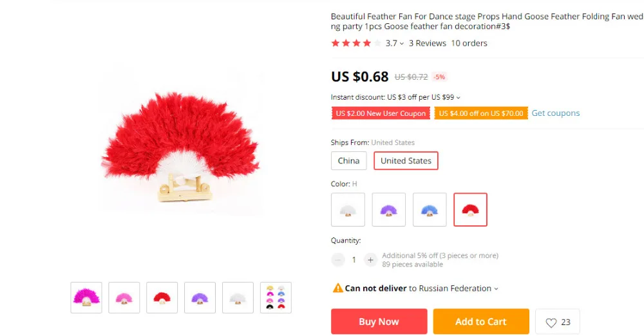Viewport: 644px width, 336px height.
Task: Select the white fan color option
Action: click(348, 209)
